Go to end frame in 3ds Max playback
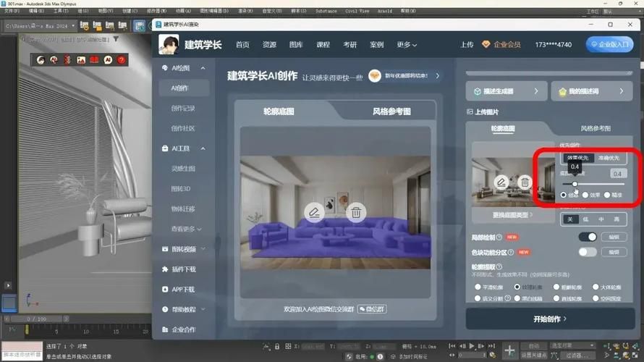Viewport: 644px width, 362px height. pyautogui.click(x=491, y=346)
